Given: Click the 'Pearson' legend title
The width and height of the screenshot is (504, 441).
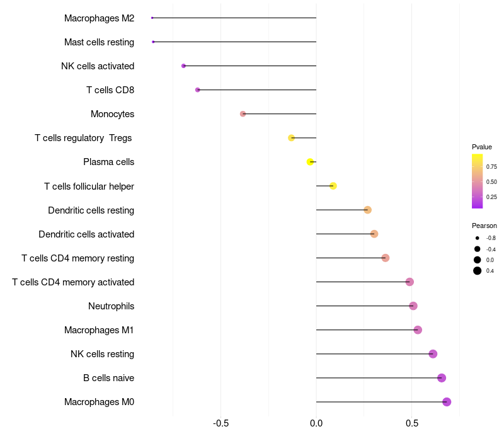Looking at the screenshot, I should pos(484,226).
